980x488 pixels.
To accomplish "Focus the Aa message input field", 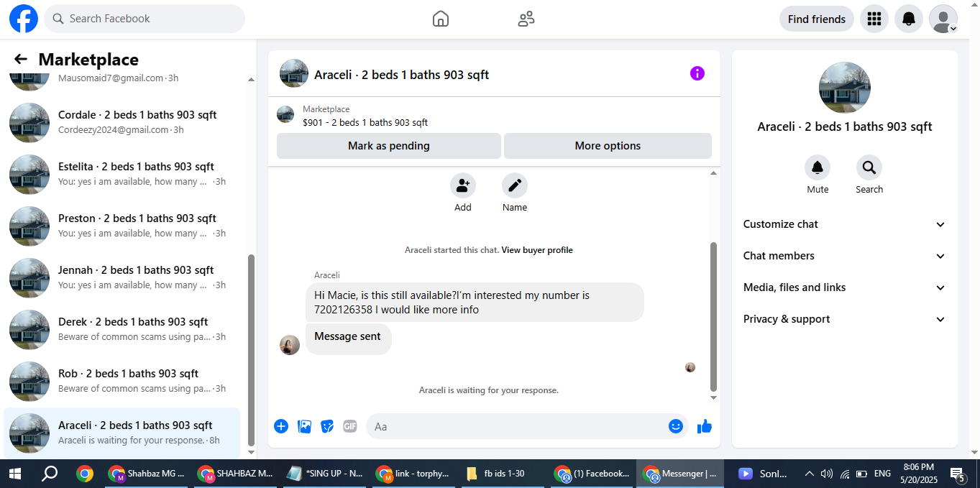I will (518, 426).
